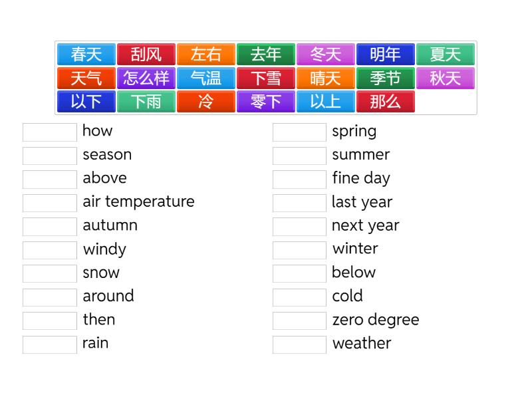Select the 零下 purple tile

coord(266,102)
